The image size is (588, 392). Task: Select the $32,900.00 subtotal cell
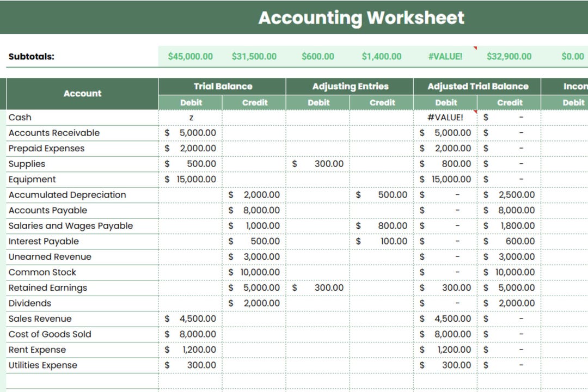click(509, 56)
